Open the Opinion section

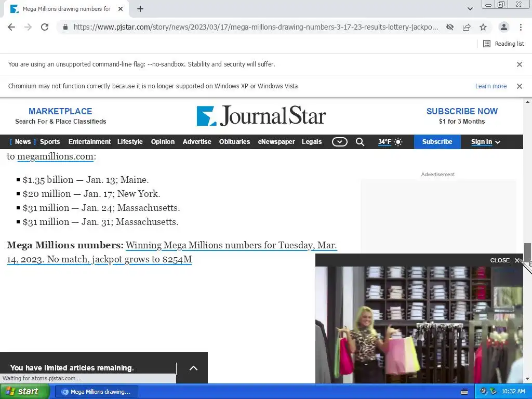click(x=163, y=142)
